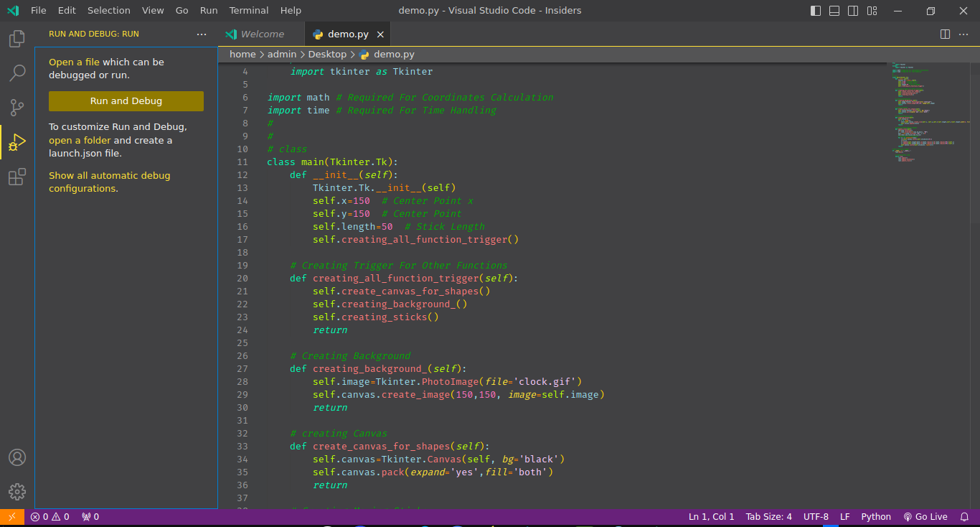Open the Run menu
This screenshot has height=527, width=980.
[x=209, y=11]
